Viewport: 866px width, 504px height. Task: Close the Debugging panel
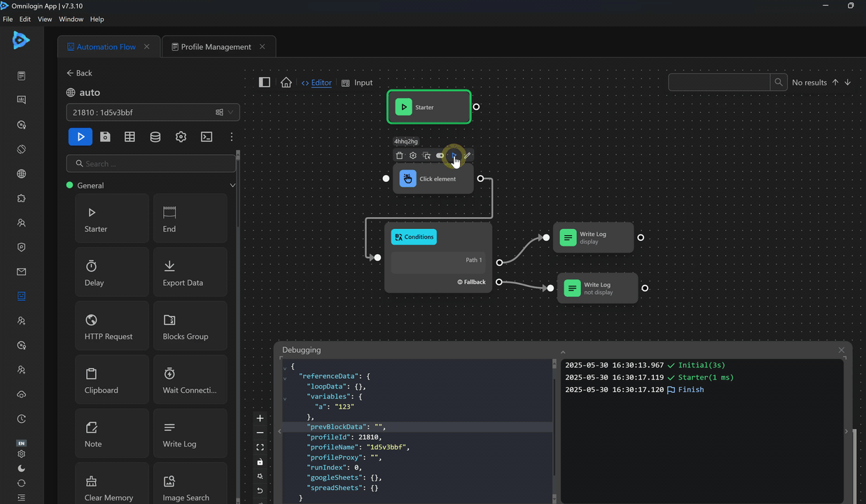click(841, 350)
